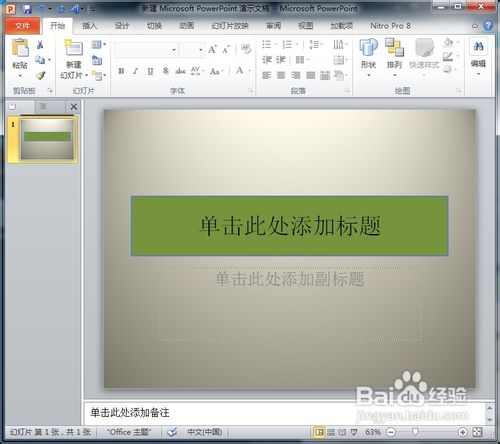500x444 pixels.
Task: Toggle Align Right for the paragraph
Action: click(x=296, y=75)
